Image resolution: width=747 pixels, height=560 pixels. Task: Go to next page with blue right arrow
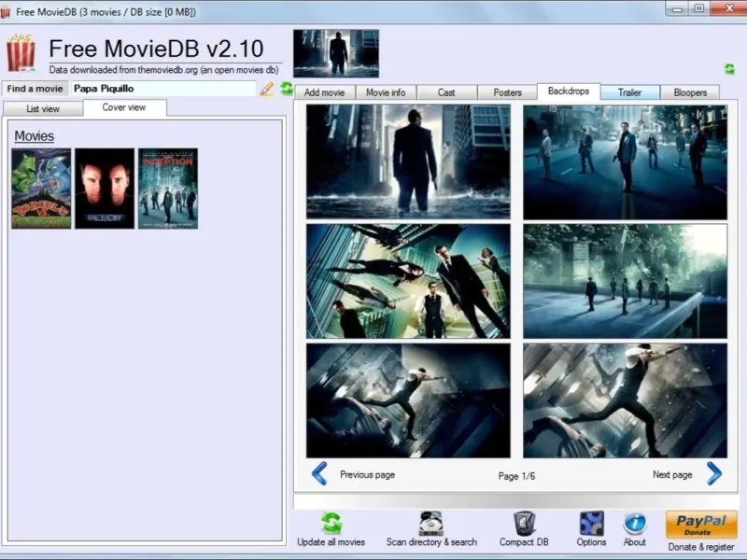[x=714, y=473]
